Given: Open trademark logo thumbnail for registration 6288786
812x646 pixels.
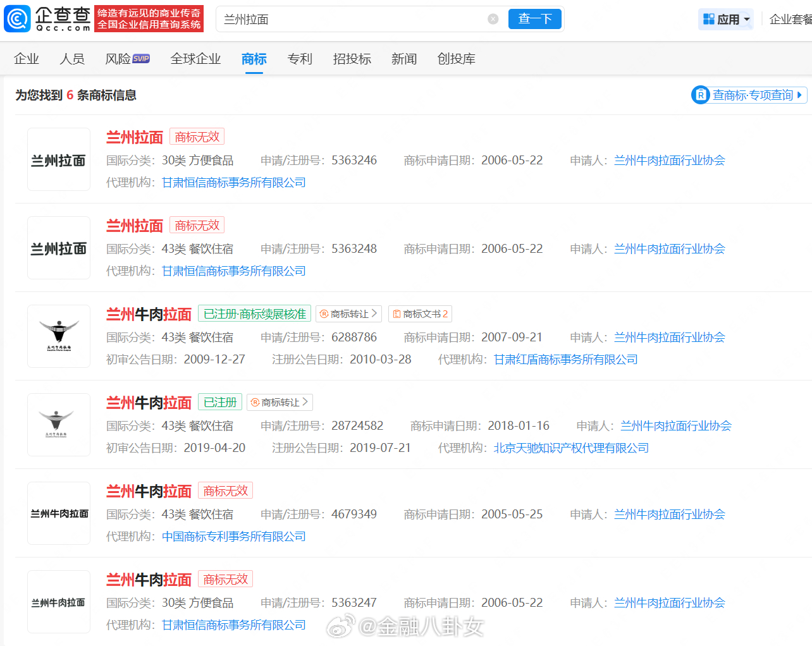Looking at the screenshot, I should tap(59, 336).
